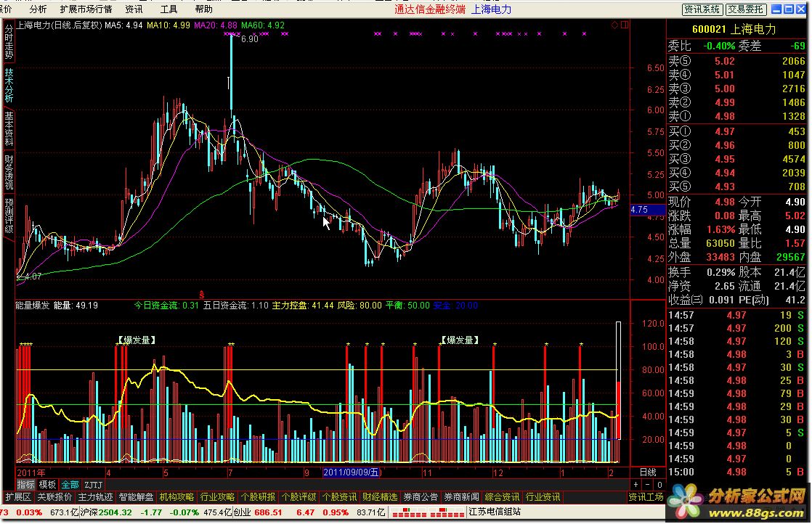Screen dimensions: 812x524
Task: Click the red S marker under the chart
Action: pos(201,295)
